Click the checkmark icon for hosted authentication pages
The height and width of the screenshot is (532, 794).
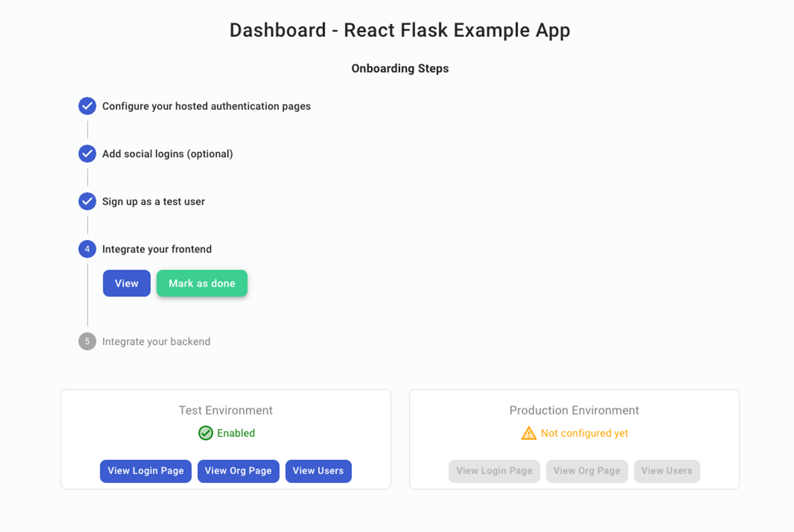tap(87, 106)
